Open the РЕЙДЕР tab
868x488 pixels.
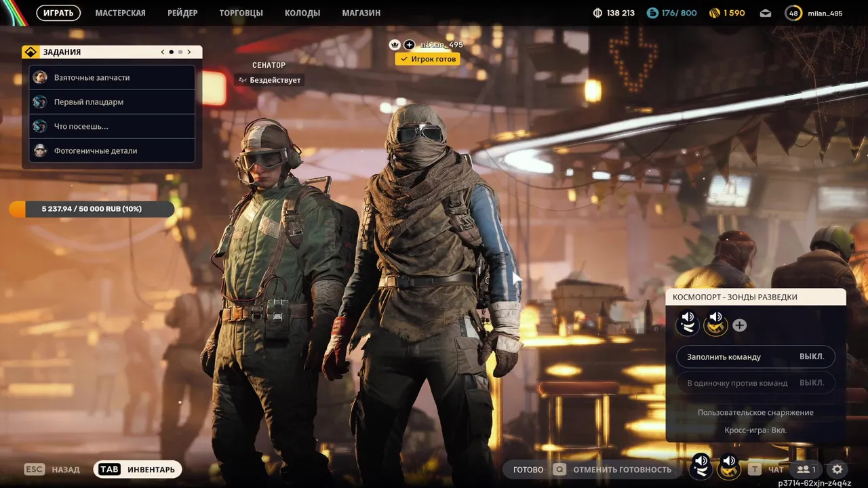tap(182, 13)
